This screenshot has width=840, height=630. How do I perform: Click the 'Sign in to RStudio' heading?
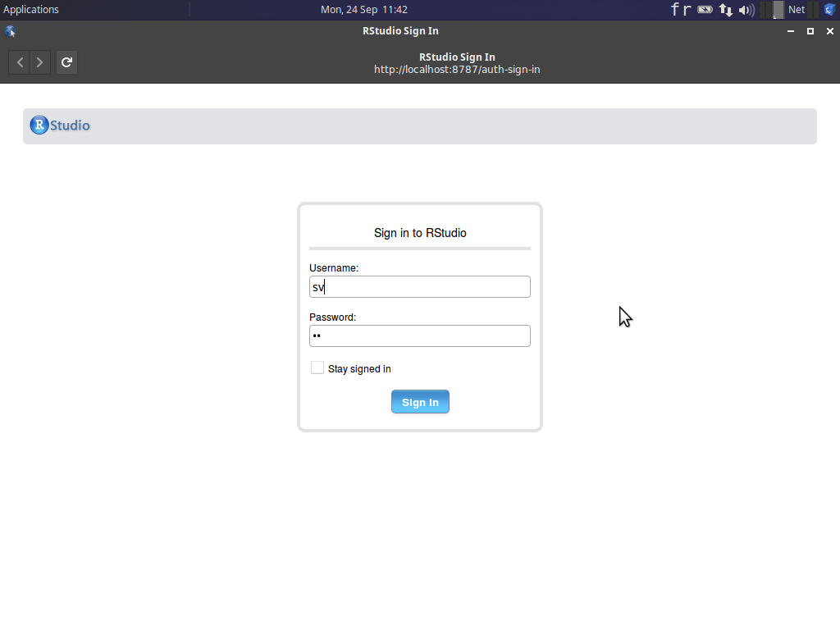pos(420,232)
